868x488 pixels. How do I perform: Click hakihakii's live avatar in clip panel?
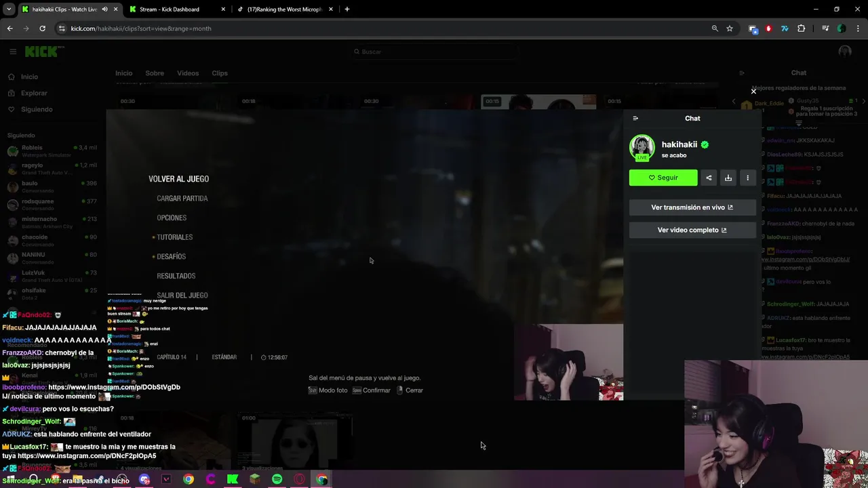point(642,148)
